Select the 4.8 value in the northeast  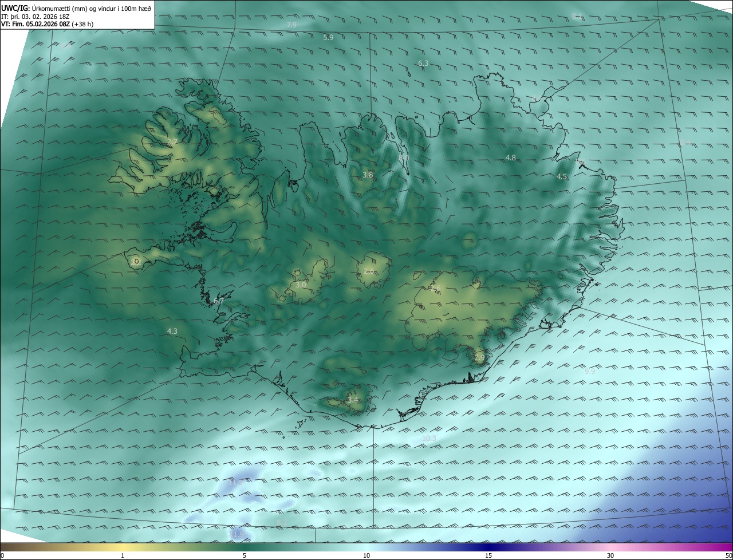(x=511, y=157)
